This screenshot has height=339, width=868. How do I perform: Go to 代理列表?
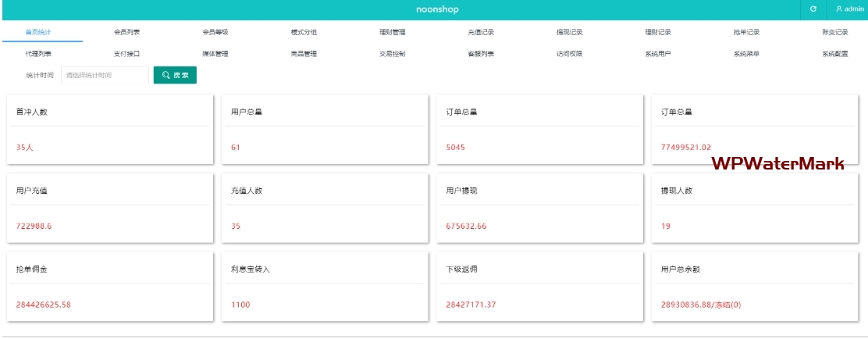38,54
